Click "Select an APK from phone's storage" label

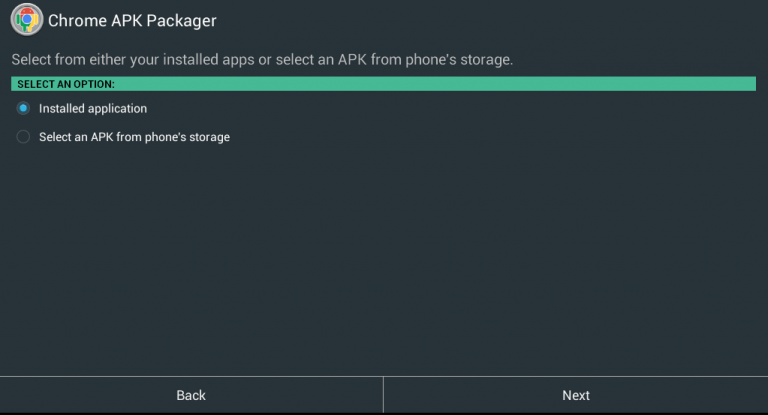[x=134, y=137]
